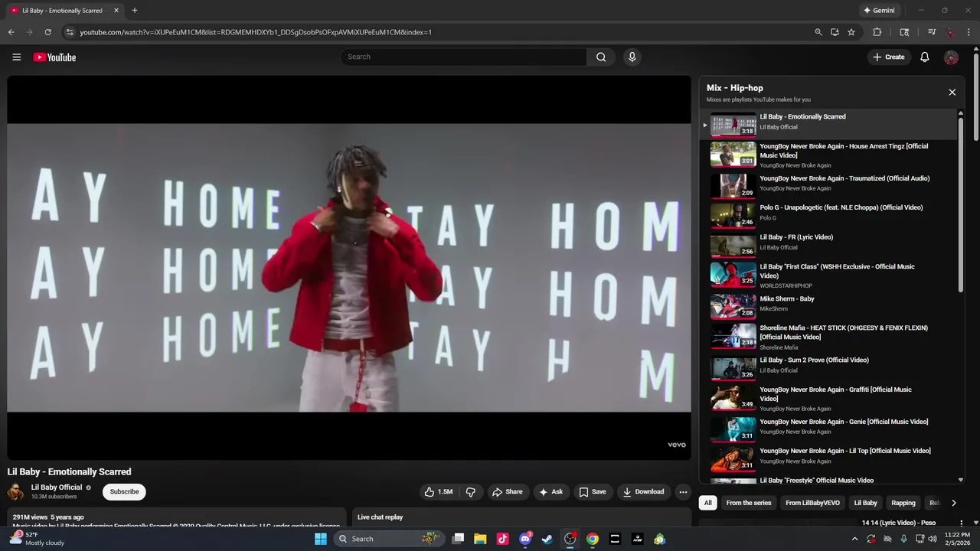The width and height of the screenshot is (980, 551).
Task: Reload the page in Chrome
Action: pos(47,32)
